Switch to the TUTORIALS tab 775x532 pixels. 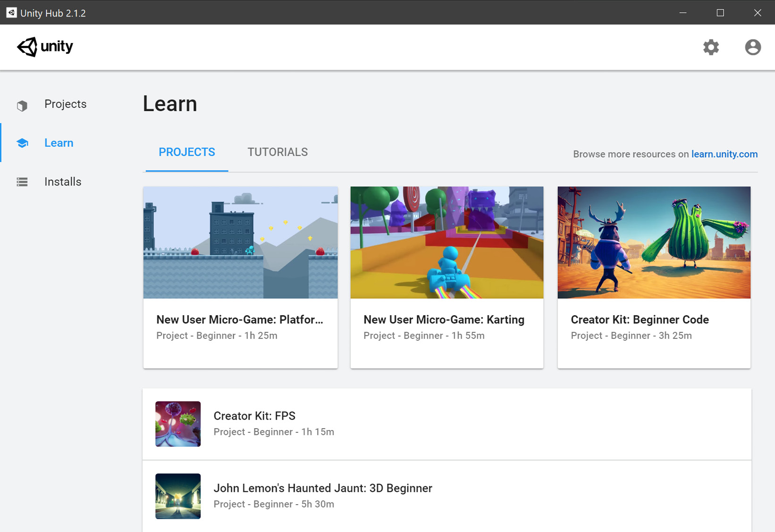tap(278, 152)
